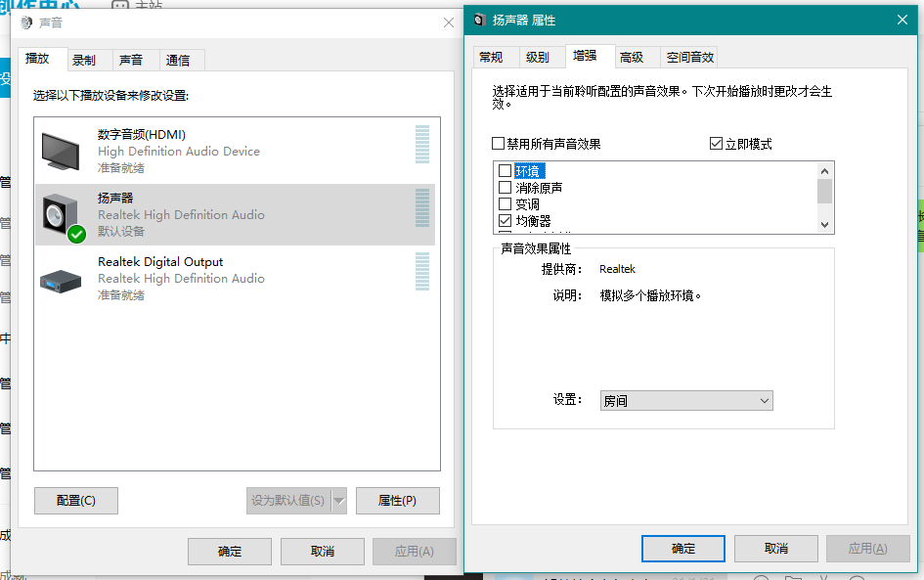Switch to the 录制 tab

tap(84, 61)
